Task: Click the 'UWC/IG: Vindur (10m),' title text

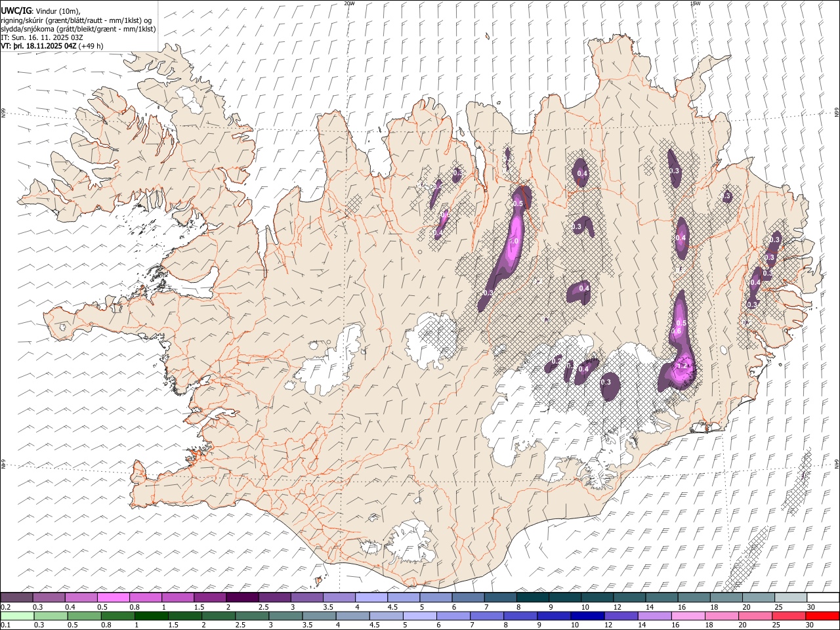Action: [40, 10]
